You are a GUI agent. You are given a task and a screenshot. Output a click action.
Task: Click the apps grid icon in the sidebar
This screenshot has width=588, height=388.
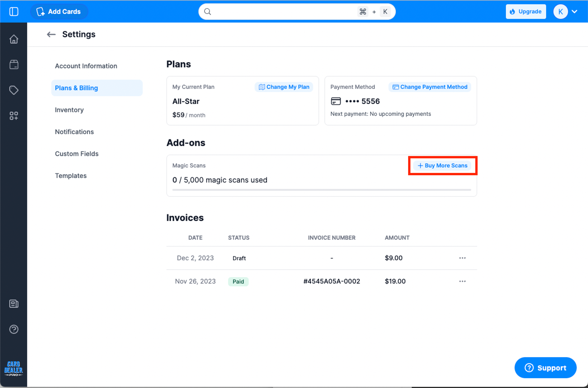pyautogui.click(x=14, y=116)
